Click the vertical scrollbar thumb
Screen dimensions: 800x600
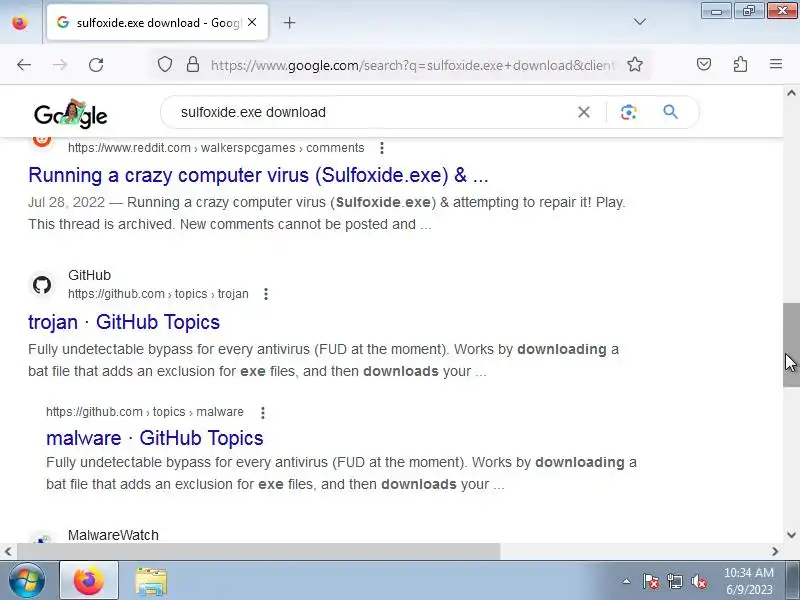791,345
